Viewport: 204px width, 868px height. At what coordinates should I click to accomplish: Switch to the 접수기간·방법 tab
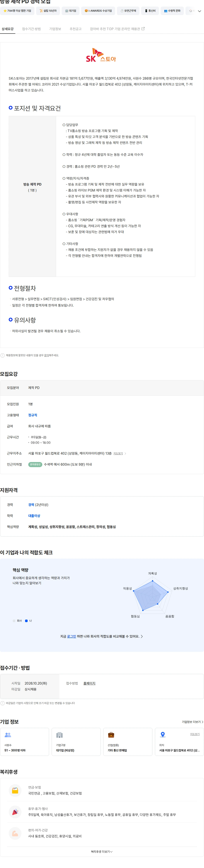31,29
